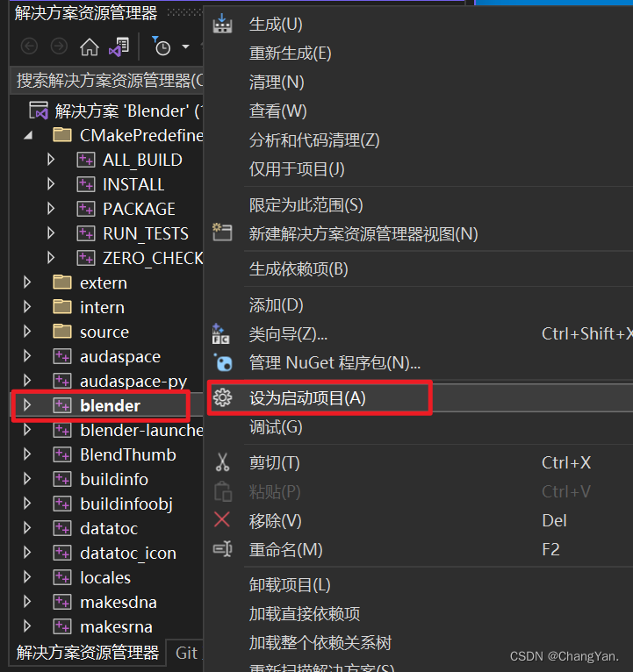This screenshot has height=672, width=633.
Task: Click the Forward navigation arrow icon
Action: click(x=59, y=46)
